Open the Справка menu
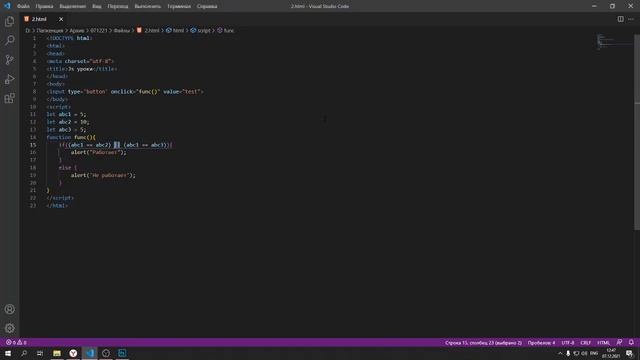 coord(207,6)
